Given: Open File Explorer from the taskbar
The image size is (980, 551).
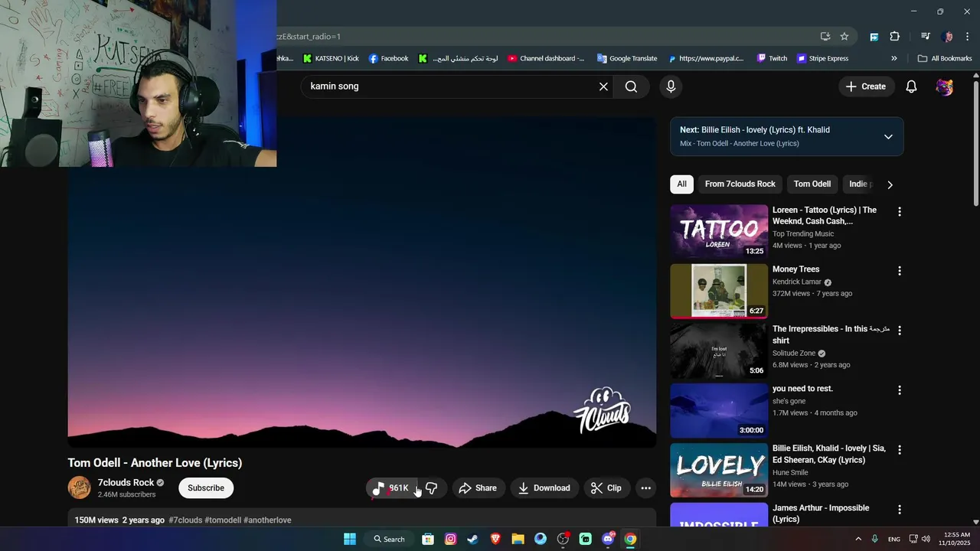Looking at the screenshot, I should [x=518, y=539].
